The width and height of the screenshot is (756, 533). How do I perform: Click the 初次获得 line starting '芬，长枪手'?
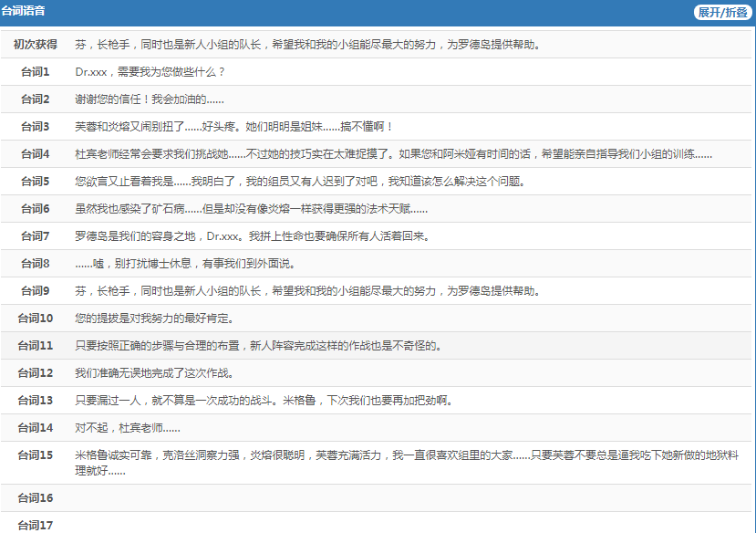(307, 45)
